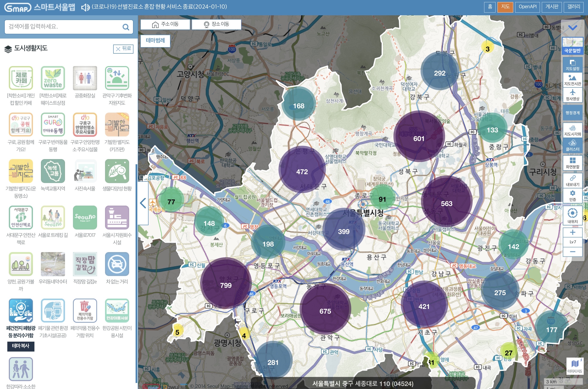This screenshot has width=588, height=389.
Task: Open 화면분할 split-screen tool
Action: coord(572,163)
